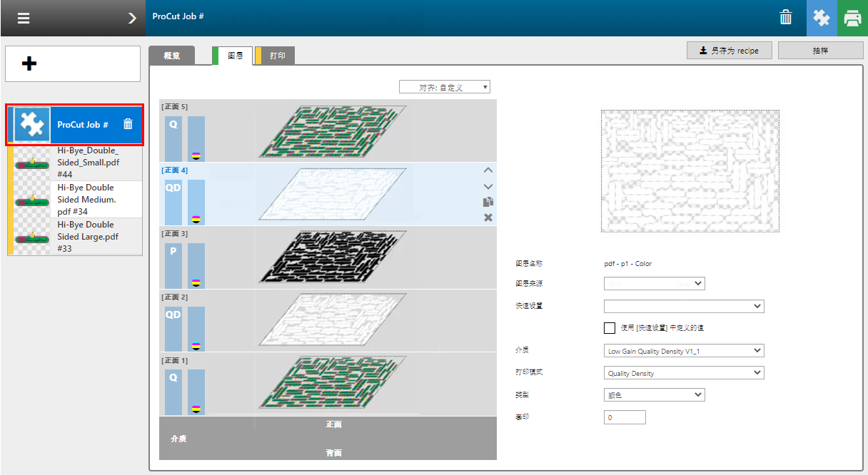Move layer 正面 4 down with chevron
868x475 pixels.
(x=488, y=186)
